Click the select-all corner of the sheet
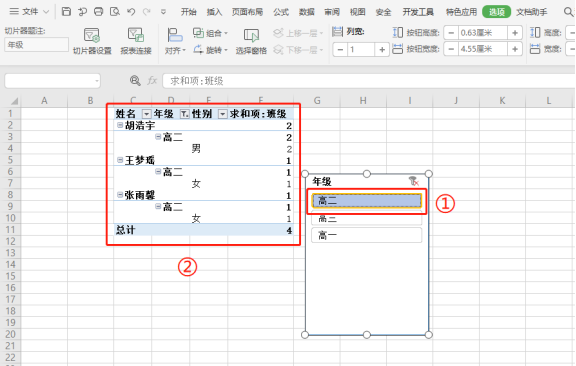The image size is (576, 366). 14,101
